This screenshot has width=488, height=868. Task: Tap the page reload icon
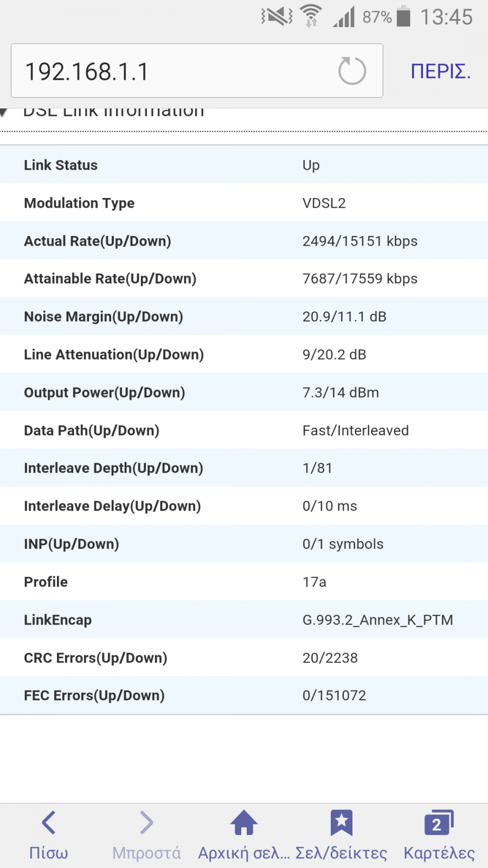(352, 71)
